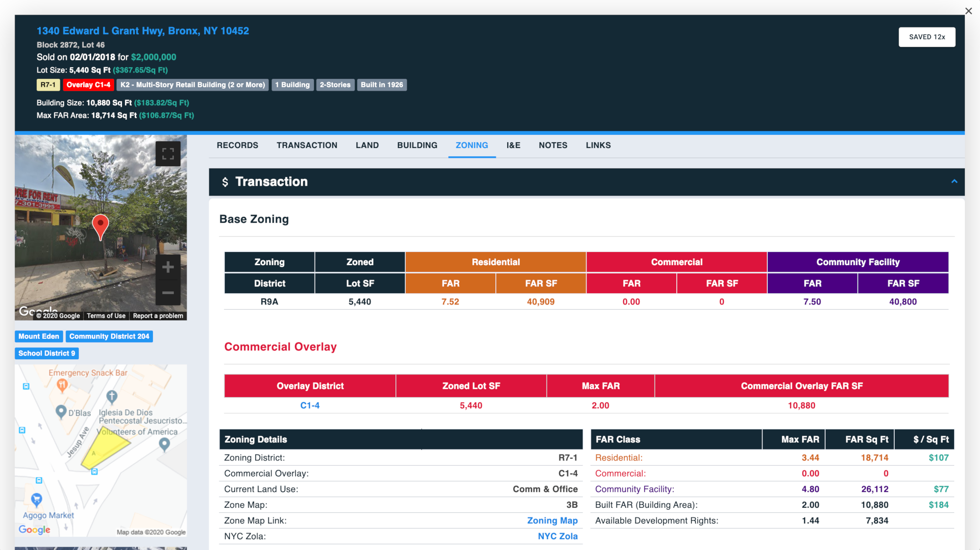The height and width of the screenshot is (550, 980).
Task: Open the NYC Zola link
Action: click(x=558, y=536)
